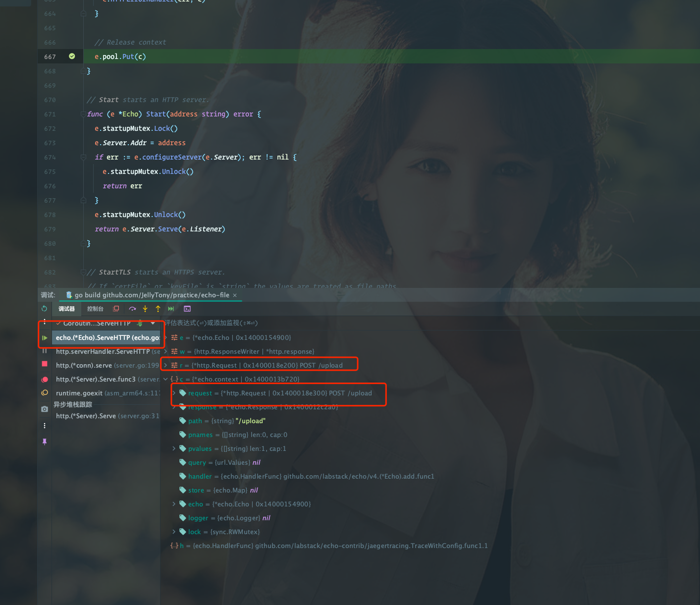Viewport: 700px width, 605px height.
Task: Click the Step Out yellow up arrow
Action: point(158,309)
